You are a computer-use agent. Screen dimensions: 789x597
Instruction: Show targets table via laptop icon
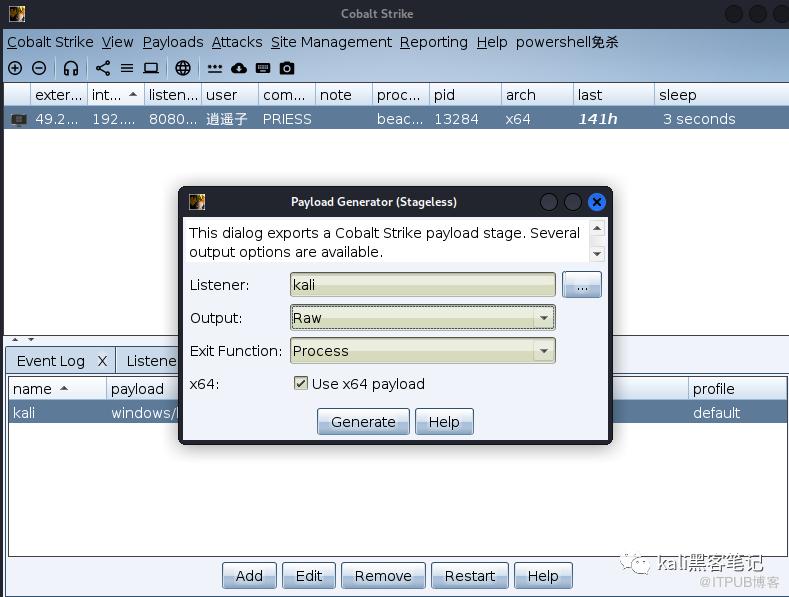[x=150, y=68]
